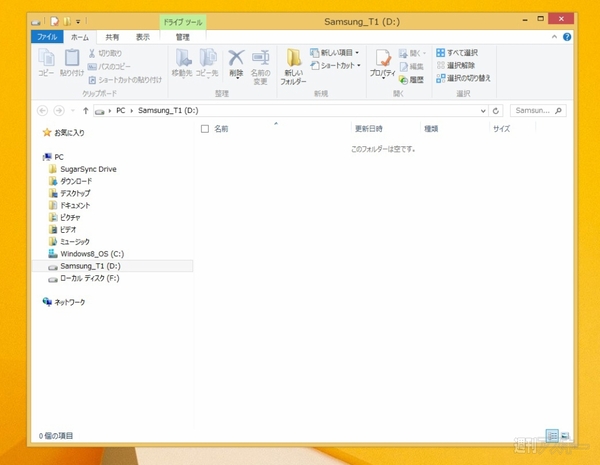Switch to the Manage (管理) tab
Viewport: 600px width, 465px height.
click(183, 37)
